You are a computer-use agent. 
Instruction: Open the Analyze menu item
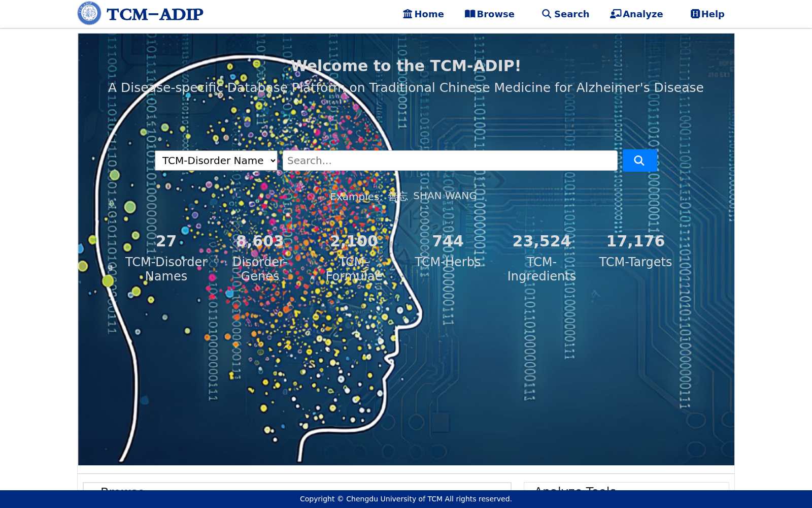pyautogui.click(x=636, y=14)
